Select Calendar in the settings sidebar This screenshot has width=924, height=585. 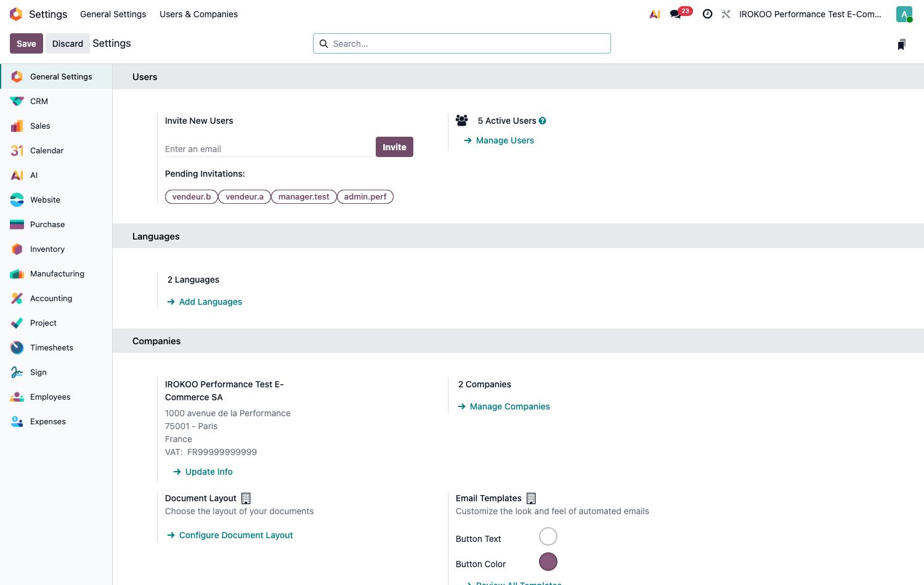click(x=56, y=150)
